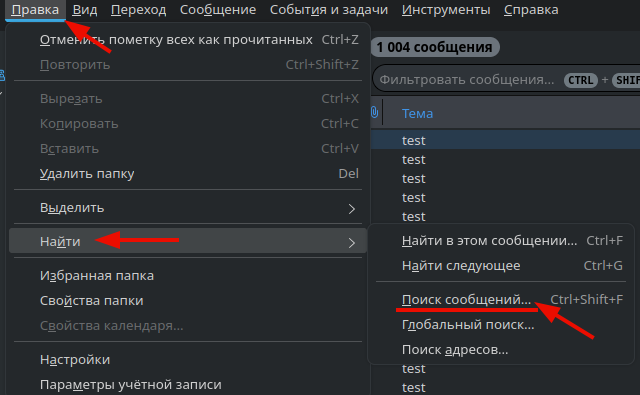Select Отменить пометку всех как прочитанных
Viewport: 640px width, 395px height.
(x=188, y=40)
